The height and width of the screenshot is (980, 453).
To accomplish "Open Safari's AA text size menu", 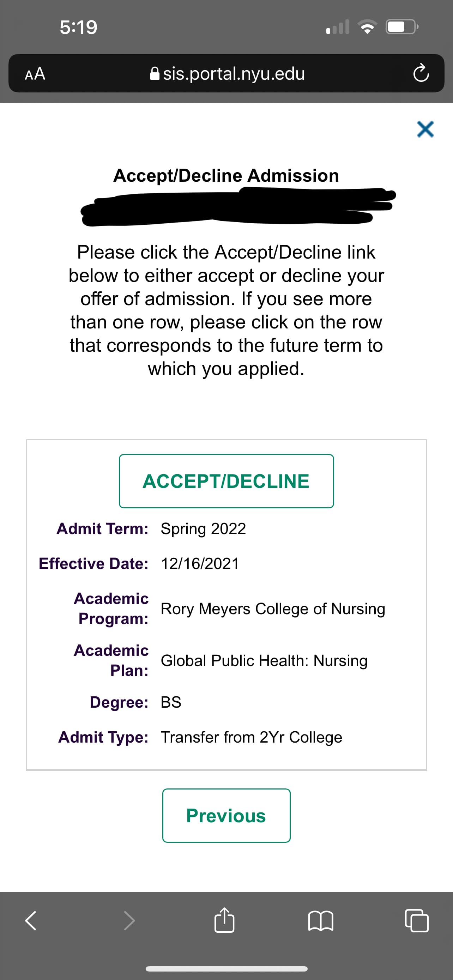I will point(35,73).
